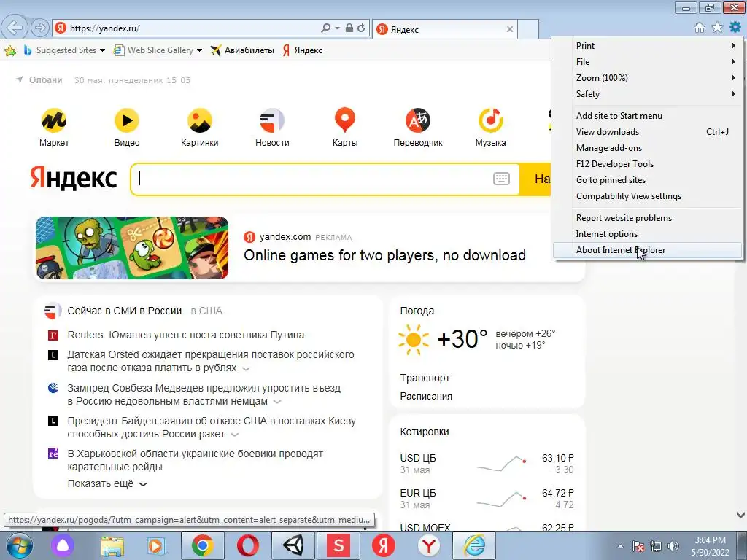Expand Suggested Sites favorites dropdown

[x=102, y=50]
